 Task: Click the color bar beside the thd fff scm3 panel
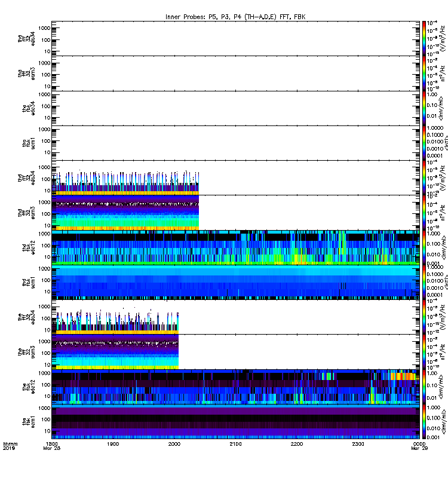click(x=424, y=213)
